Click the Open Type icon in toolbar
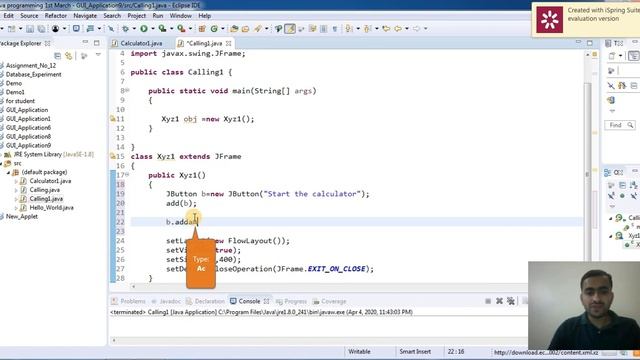 [234, 29]
